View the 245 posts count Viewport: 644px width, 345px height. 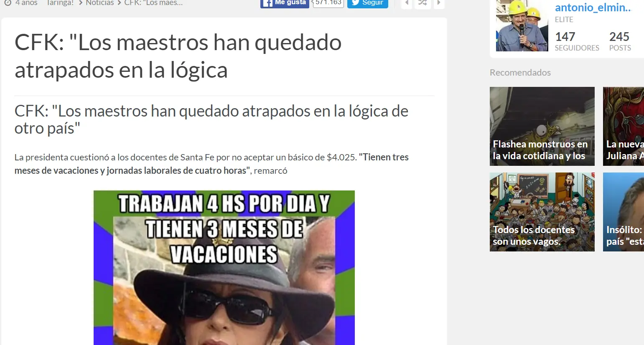(620, 41)
